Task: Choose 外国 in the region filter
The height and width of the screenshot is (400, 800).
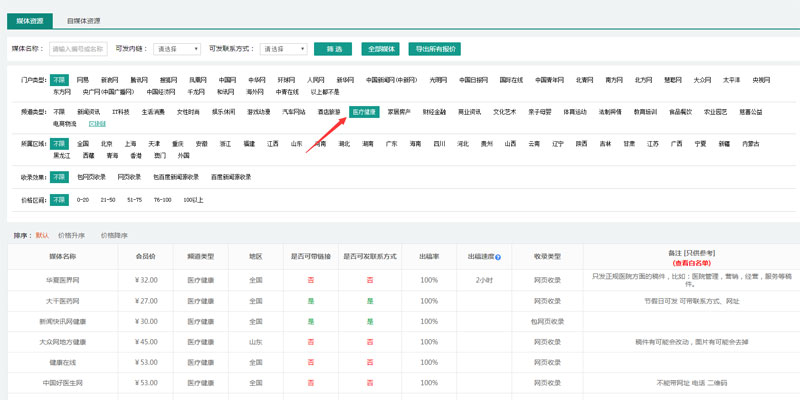Action: click(184, 156)
